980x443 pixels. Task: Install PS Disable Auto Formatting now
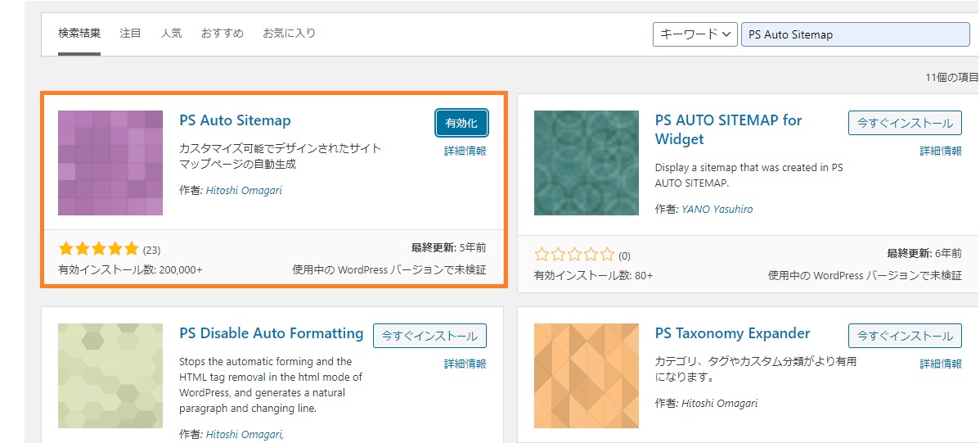point(430,336)
